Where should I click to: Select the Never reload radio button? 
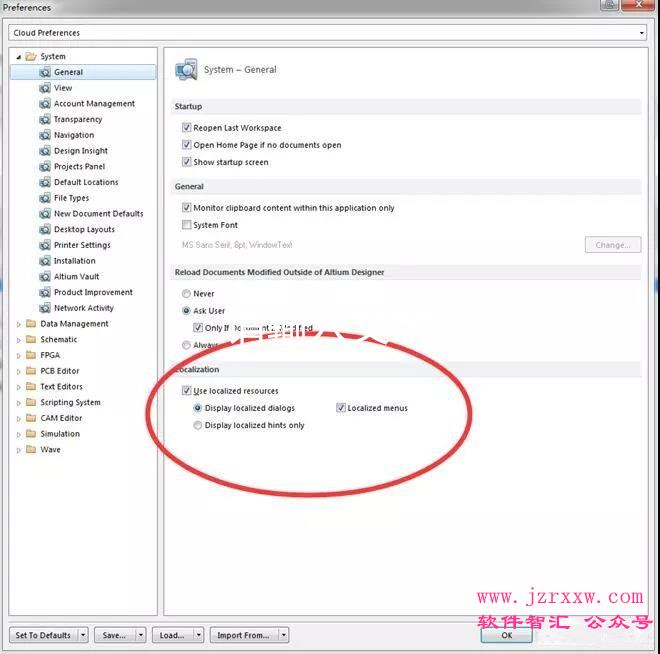[186, 294]
